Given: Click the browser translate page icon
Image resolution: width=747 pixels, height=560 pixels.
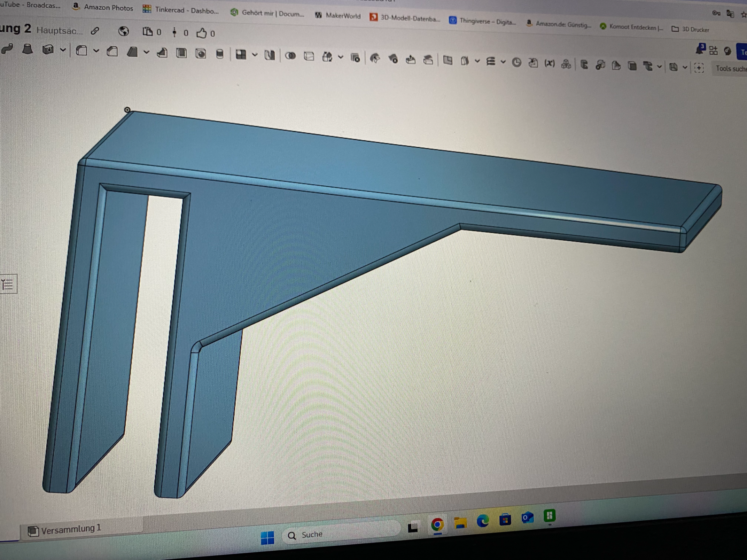Looking at the screenshot, I should coord(730,14).
